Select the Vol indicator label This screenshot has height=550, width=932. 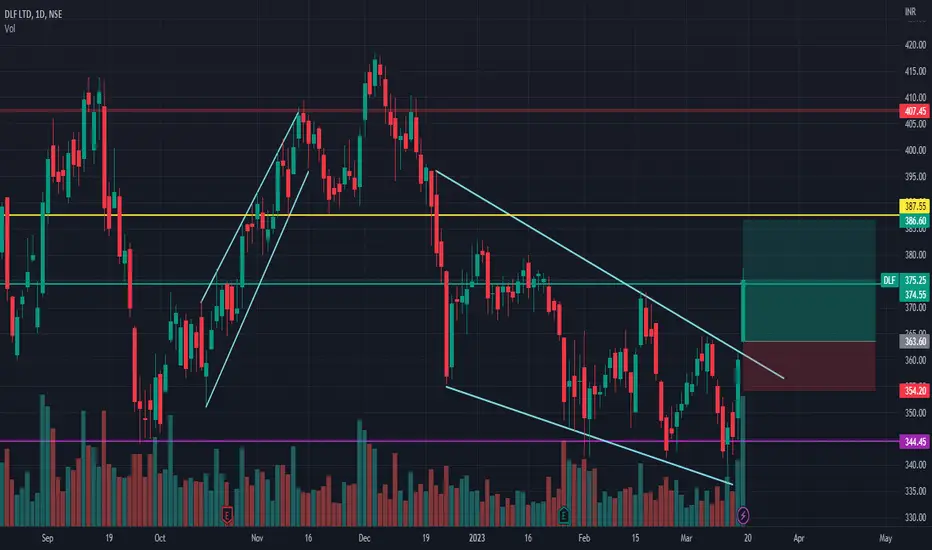pos(10,29)
